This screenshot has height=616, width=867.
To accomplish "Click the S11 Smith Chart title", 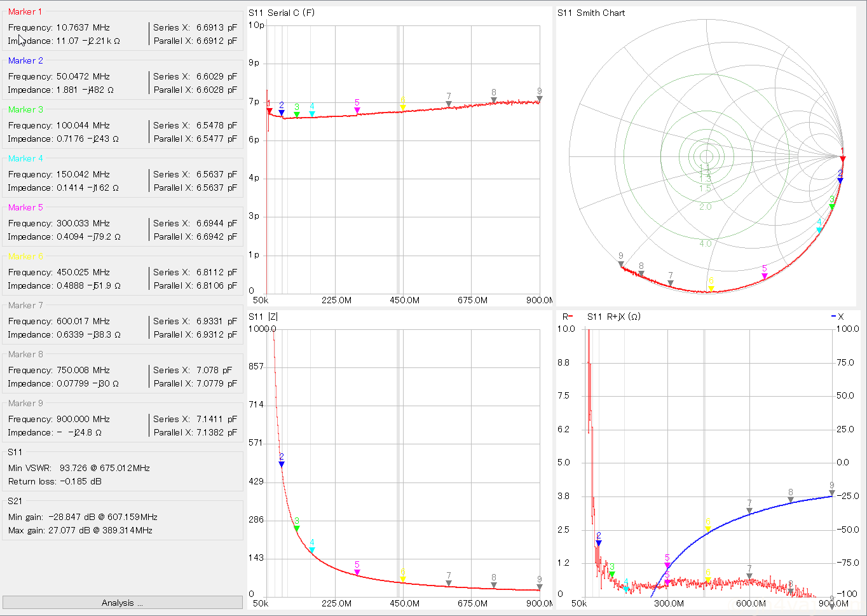I will [591, 13].
